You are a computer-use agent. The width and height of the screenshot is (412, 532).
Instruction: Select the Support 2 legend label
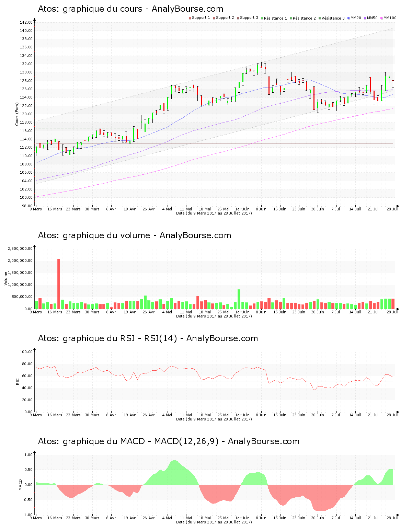point(225,18)
